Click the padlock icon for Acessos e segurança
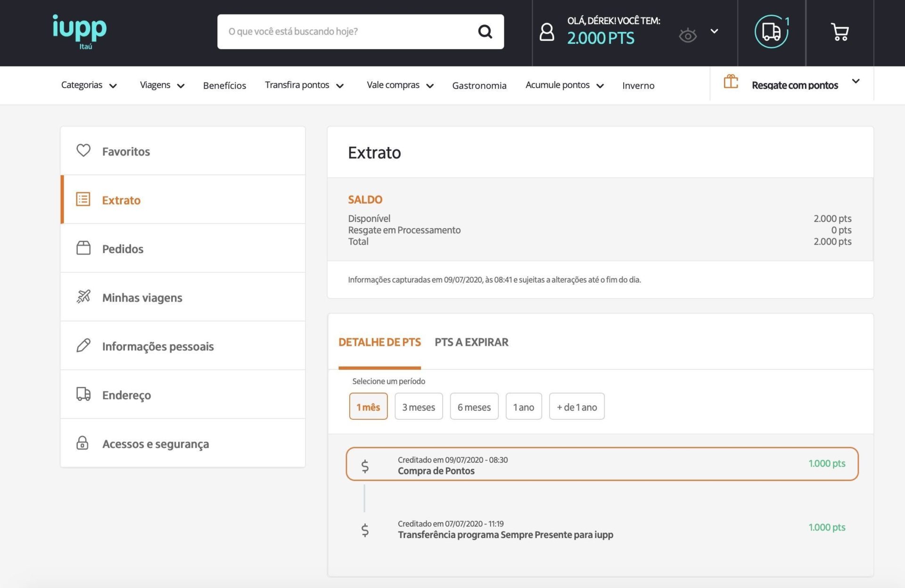This screenshot has width=905, height=588. [x=82, y=443]
